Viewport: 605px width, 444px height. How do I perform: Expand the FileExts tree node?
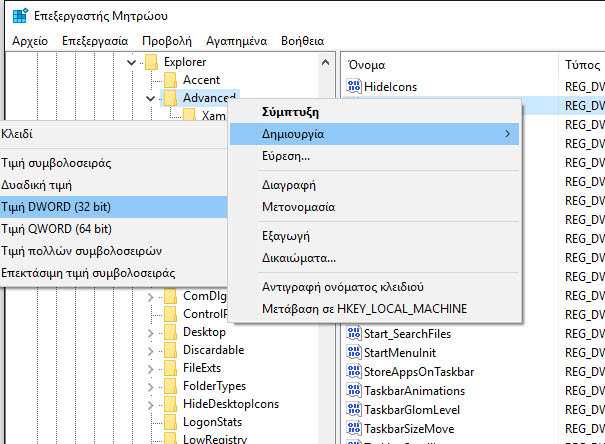coord(150,369)
